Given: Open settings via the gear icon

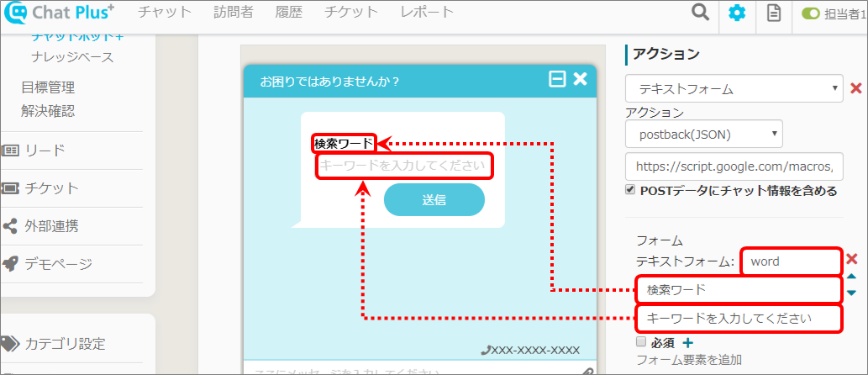Looking at the screenshot, I should 736,13.
